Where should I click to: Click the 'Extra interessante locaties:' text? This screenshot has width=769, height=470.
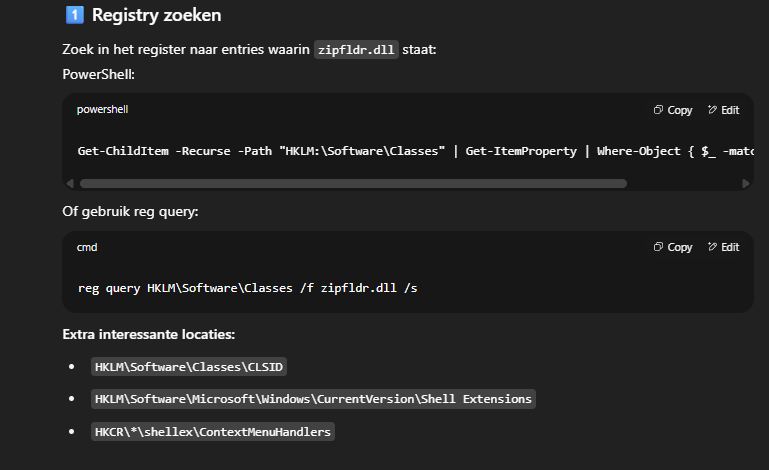click(x=149, y=335)
